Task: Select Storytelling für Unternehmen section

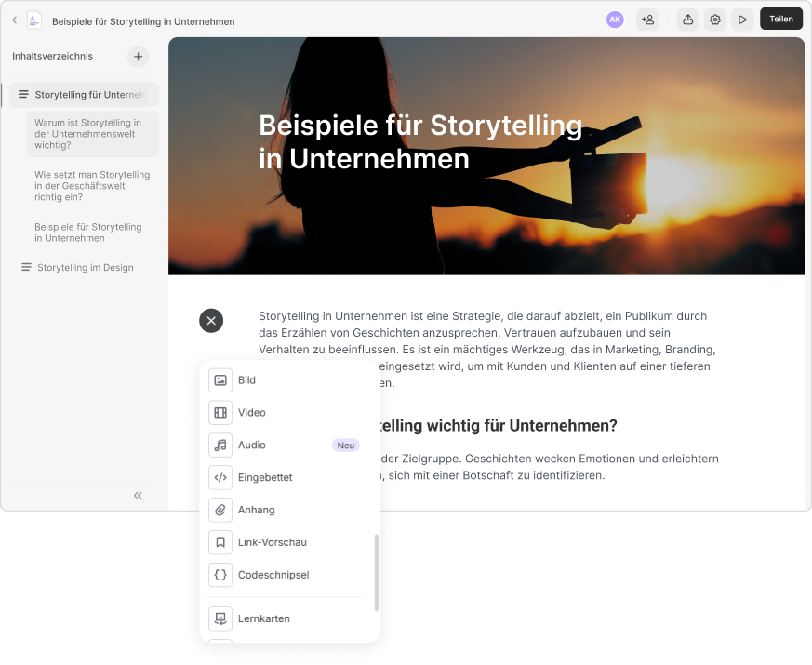Action: 84,95
